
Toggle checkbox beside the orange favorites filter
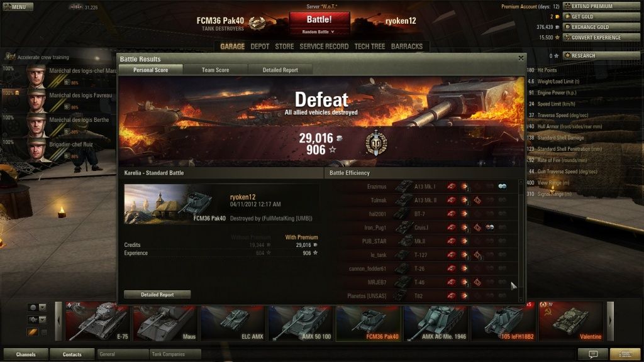pos(44,332)
